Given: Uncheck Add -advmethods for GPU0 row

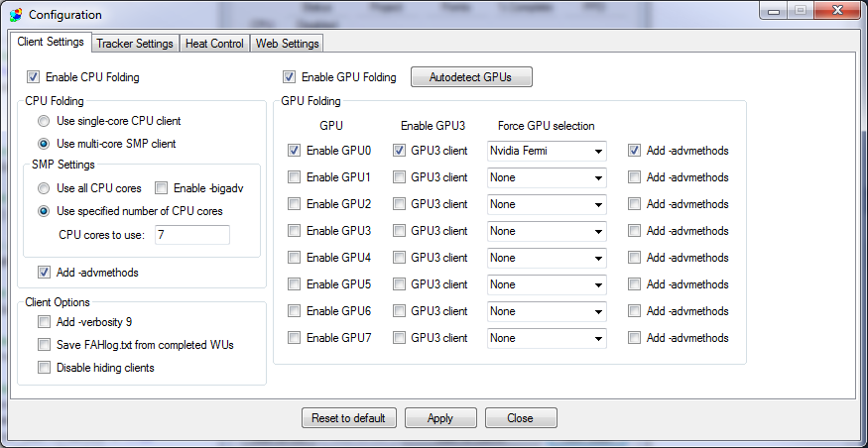Looking at the screenshot, I should tap(635, 151).
